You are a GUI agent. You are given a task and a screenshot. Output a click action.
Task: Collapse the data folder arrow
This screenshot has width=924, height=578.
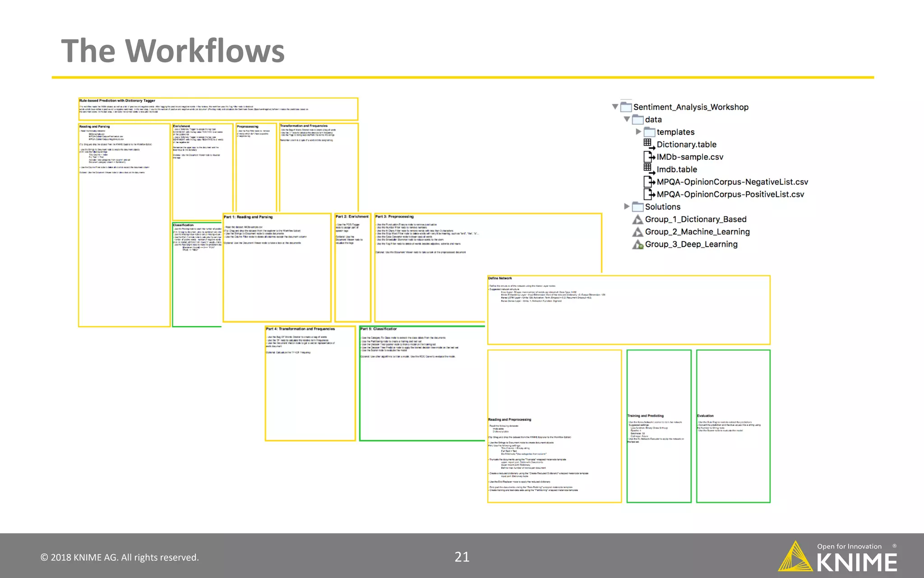(627, 119)
